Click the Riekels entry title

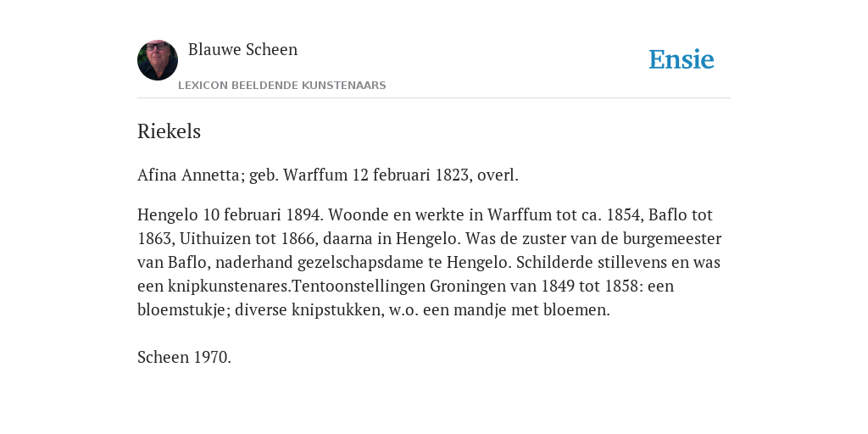[169, 131]
